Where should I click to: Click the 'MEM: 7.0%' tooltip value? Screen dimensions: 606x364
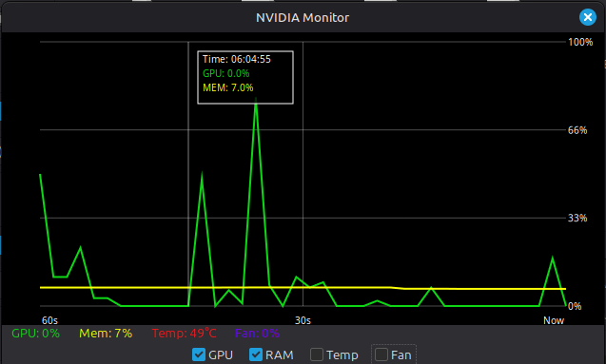tap(228, 87)
